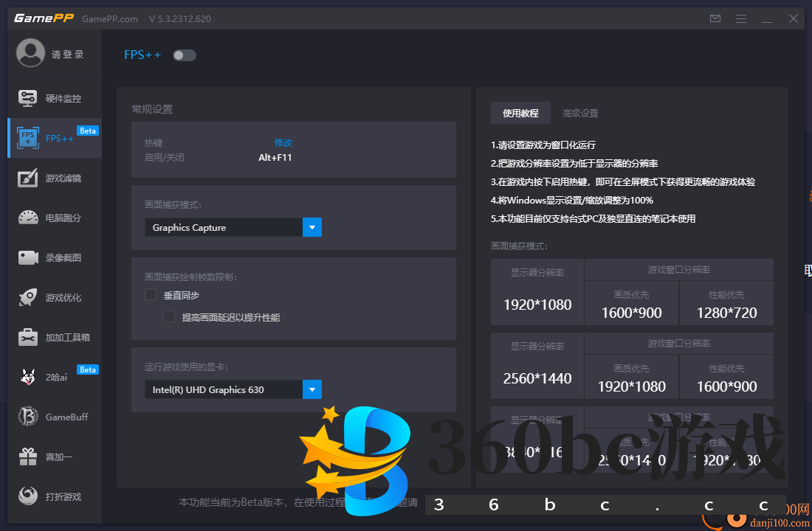
Task: Open the 电脑跑分 benchmark feature
Action: click(54, 217)
